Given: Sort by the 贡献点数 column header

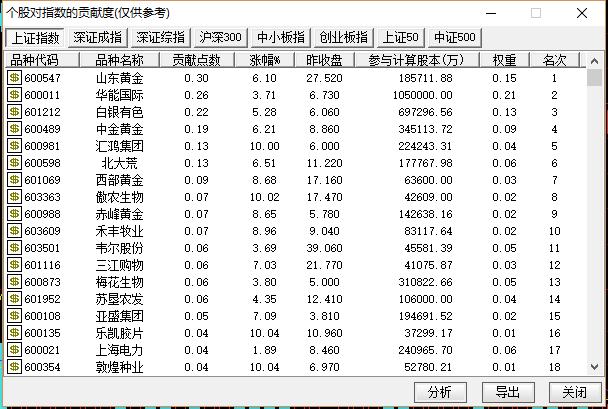Looking at the screenshot, I should (197, 60).
